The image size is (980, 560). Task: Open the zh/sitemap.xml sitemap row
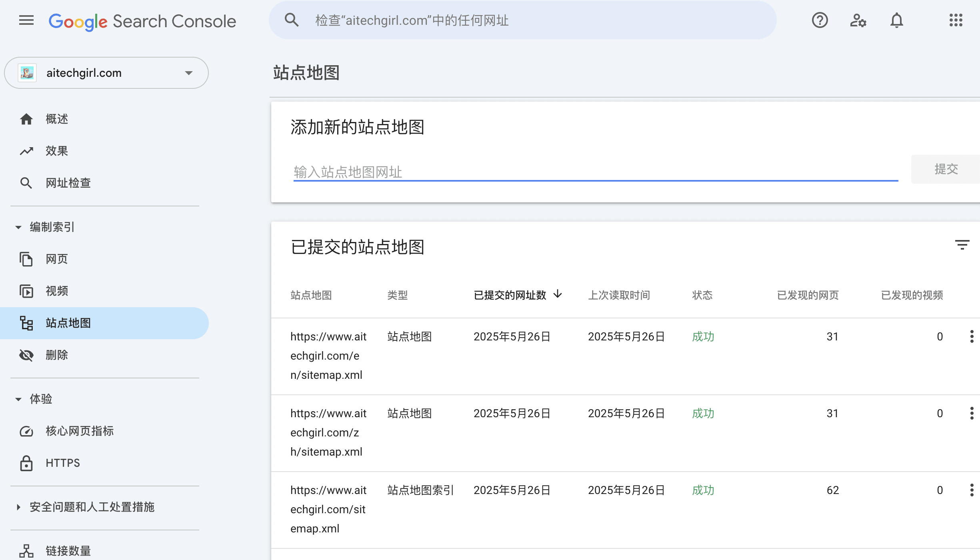626,433
